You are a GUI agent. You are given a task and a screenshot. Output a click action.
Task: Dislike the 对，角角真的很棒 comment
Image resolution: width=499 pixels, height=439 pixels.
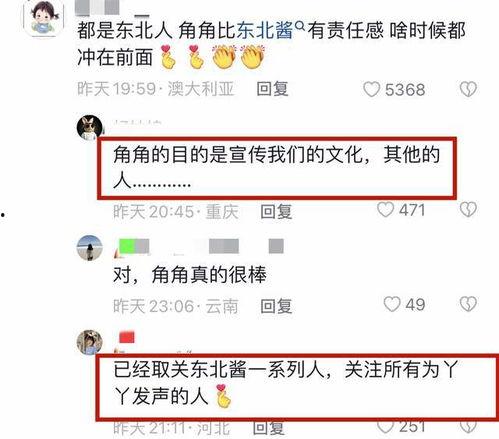[x=468, y=304]
